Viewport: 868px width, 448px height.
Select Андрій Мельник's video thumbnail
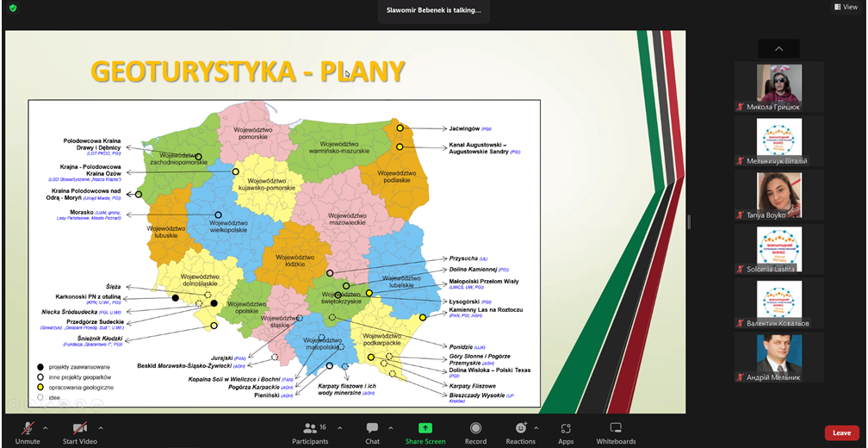coord(779,357)
